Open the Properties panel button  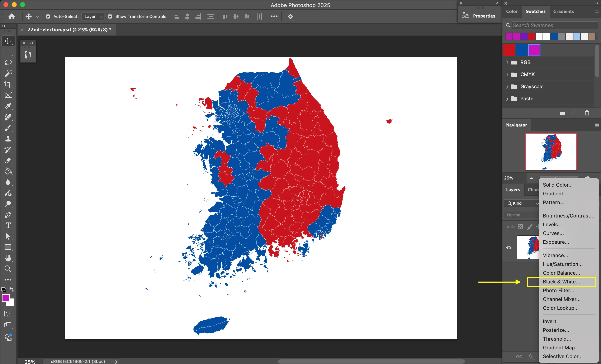[479, 16]
